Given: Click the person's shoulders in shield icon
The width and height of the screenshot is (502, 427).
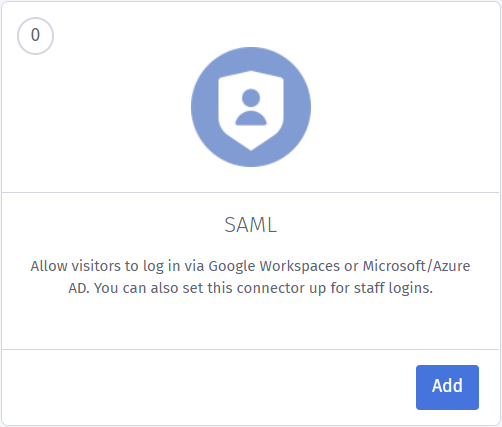Looking at the screenshot, I should [251, 118].
